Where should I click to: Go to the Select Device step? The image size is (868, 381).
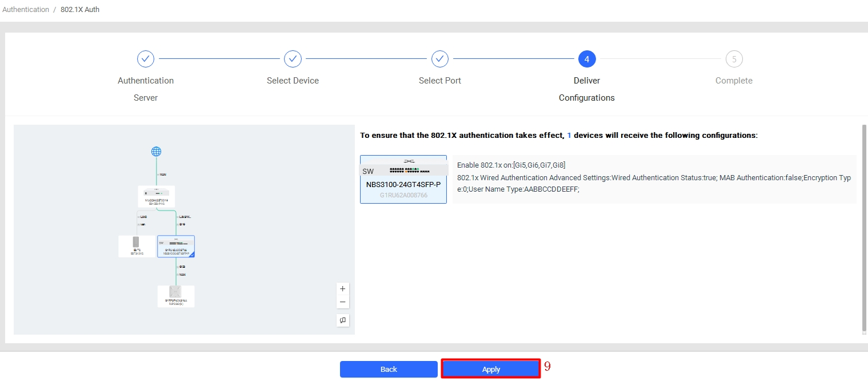(293, 59)
